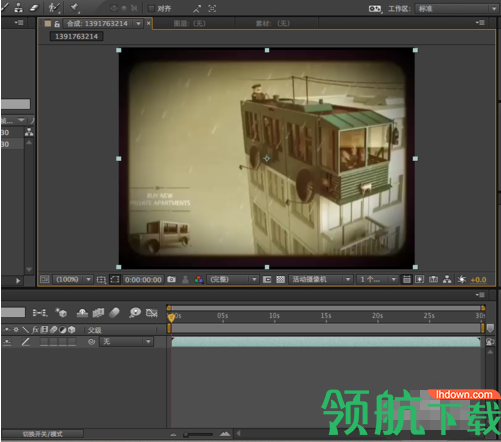Click the fast previews icon
The image size is (501, 442).
(420, 279)
